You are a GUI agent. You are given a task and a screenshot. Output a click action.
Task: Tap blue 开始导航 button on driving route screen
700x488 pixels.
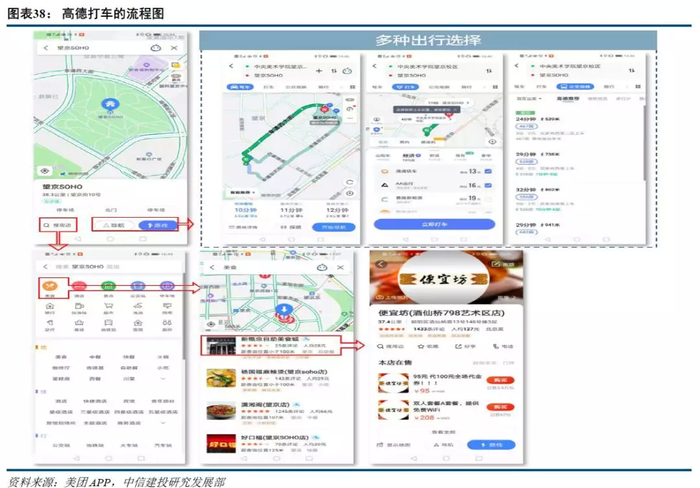[334, 227]
